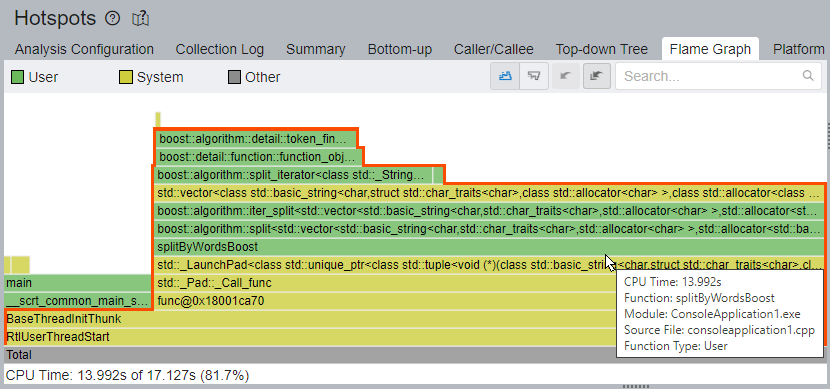The image size is (830, 389).
Task: Toggle the User legend filter
Action: [x=35, y=77]
